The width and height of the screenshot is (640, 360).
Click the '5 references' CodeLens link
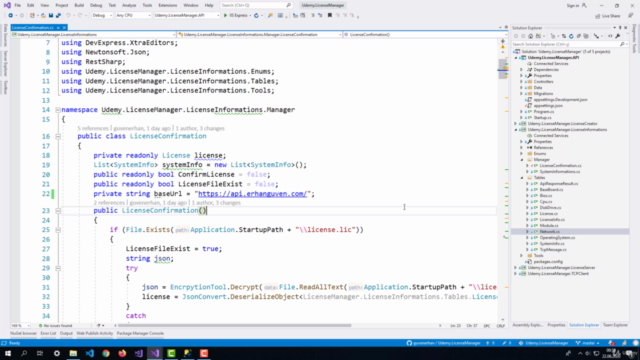click(x=93, y=128)
